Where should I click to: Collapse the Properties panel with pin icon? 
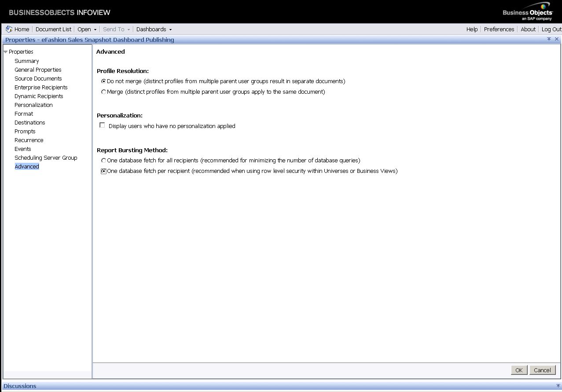[x=549, y=39]
